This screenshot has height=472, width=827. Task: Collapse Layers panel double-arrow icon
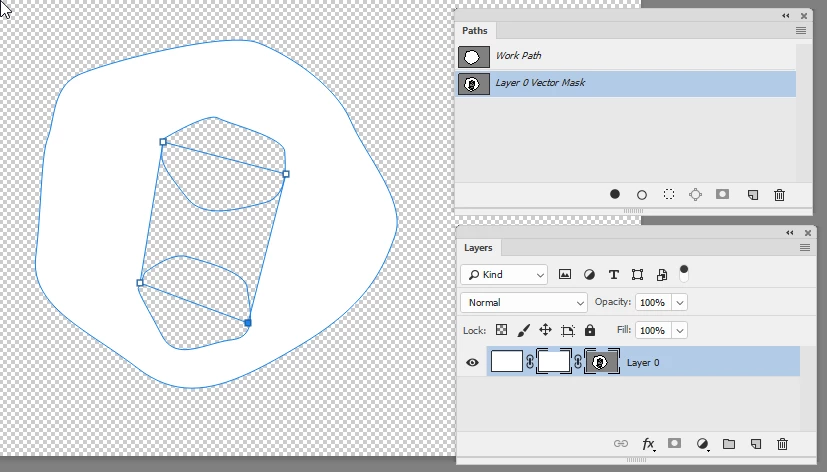[x=790, y=233]
